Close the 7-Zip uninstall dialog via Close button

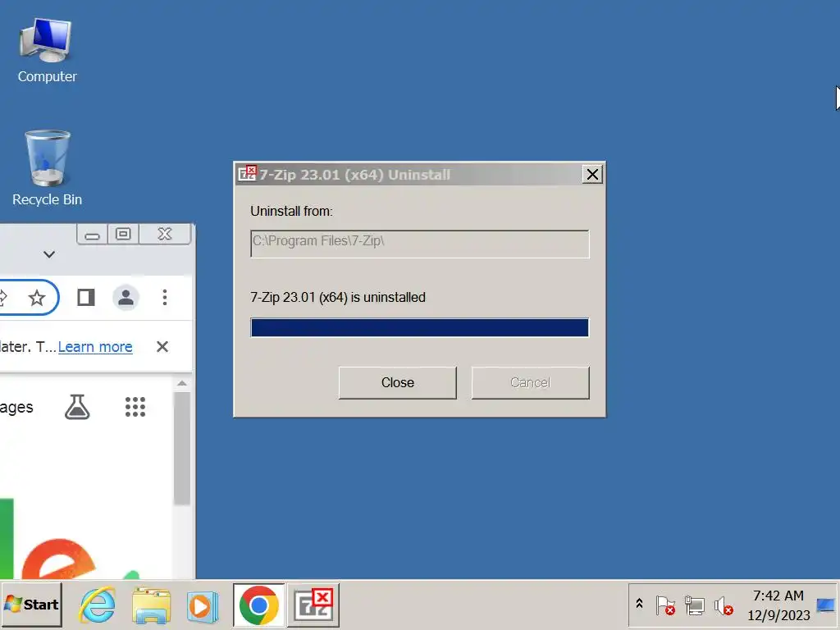[x=398, y=382]
